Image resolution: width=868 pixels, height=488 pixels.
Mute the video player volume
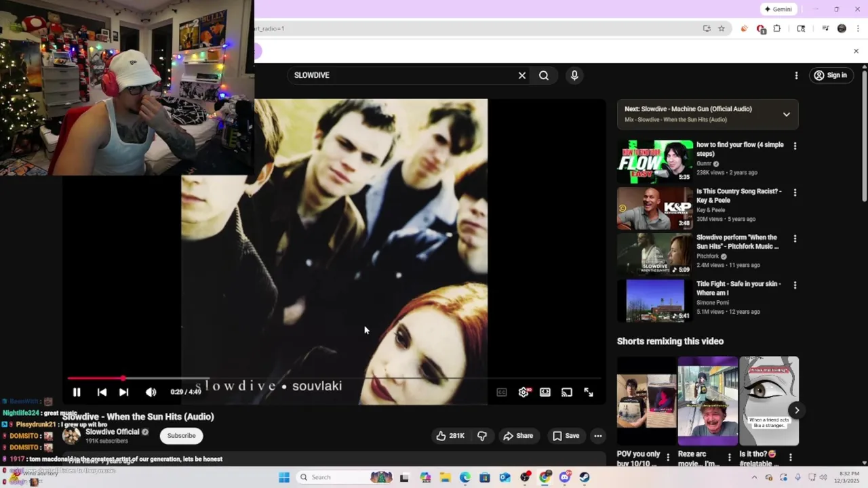pos(151,392)
